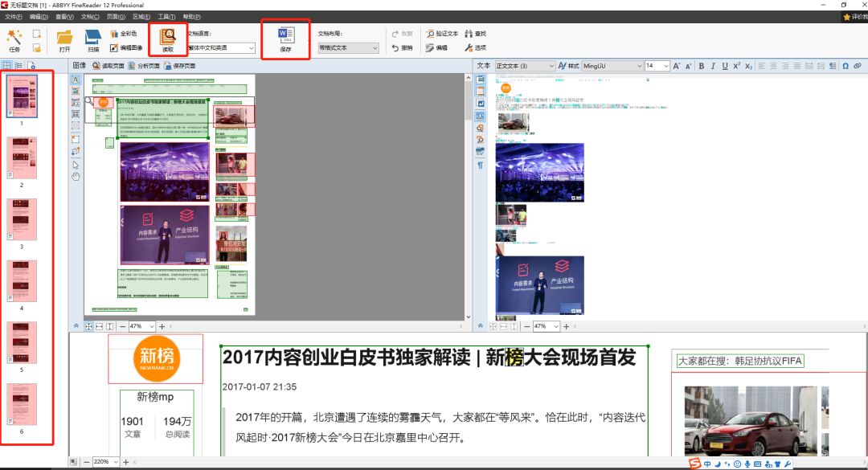Zoom out image pane with minus
868x470 pixels.
[122, 327]
